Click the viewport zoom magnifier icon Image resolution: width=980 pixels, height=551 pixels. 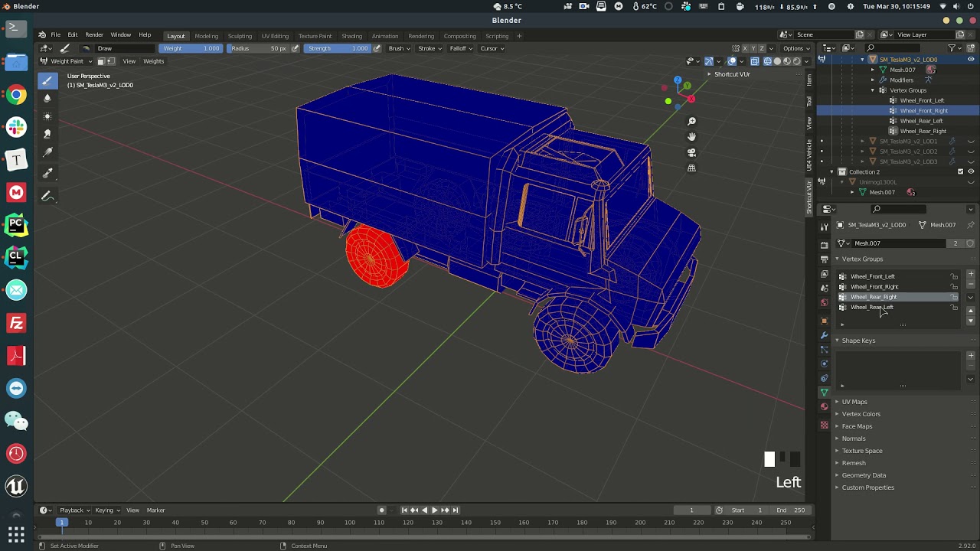pyautogui.click(x=691, y=122)
